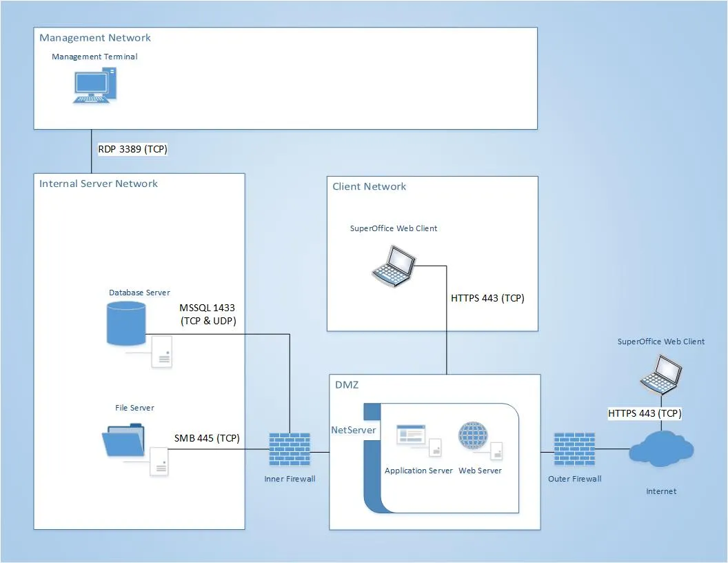Select the Inner Firewall brick icon
Screen dimensions: 728x563
pyautogui.click(x=290, y=452)
